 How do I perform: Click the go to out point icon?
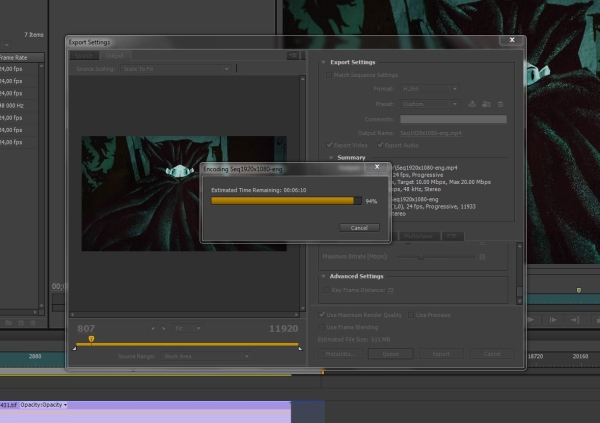click(x=575, y=320)
